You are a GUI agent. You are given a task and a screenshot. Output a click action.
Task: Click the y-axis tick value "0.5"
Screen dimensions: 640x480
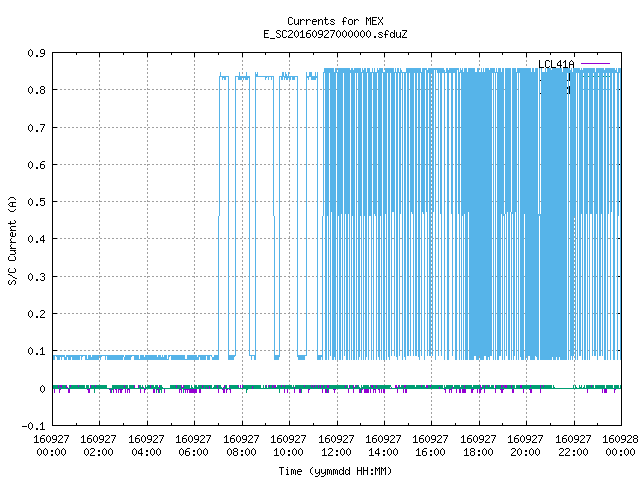click(36, 202)
